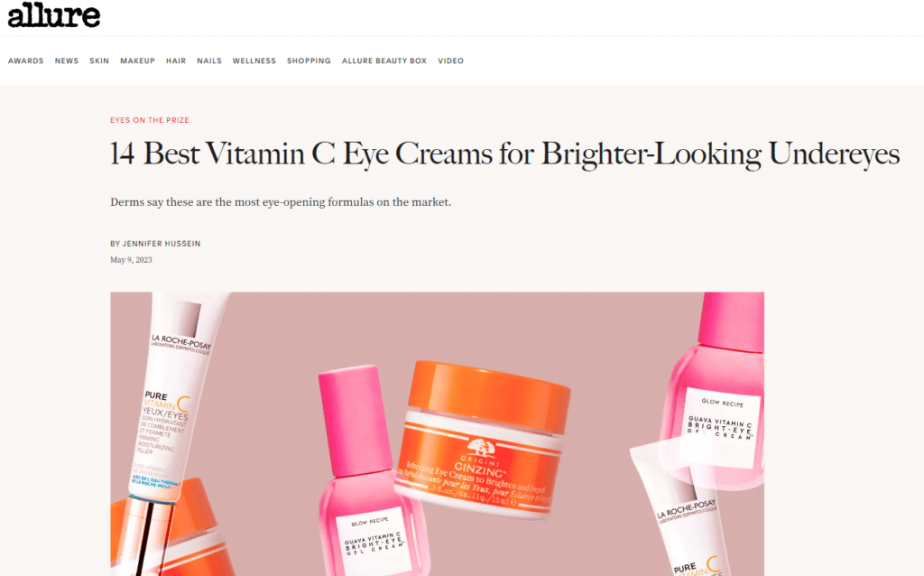Click the Allure logo
Viewport: 924px width, 576px height.
click(53, 15)
